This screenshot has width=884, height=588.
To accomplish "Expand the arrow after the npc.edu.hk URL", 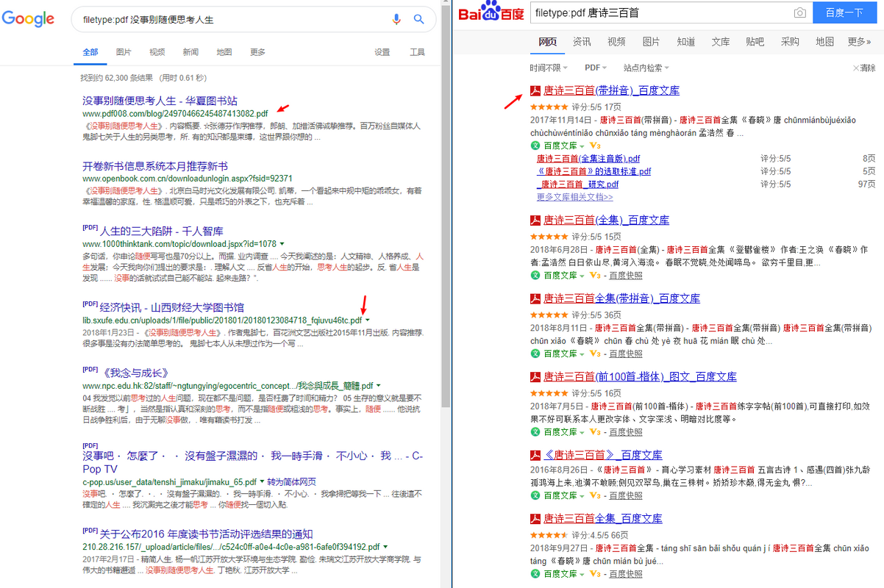I will click(379, 386).
